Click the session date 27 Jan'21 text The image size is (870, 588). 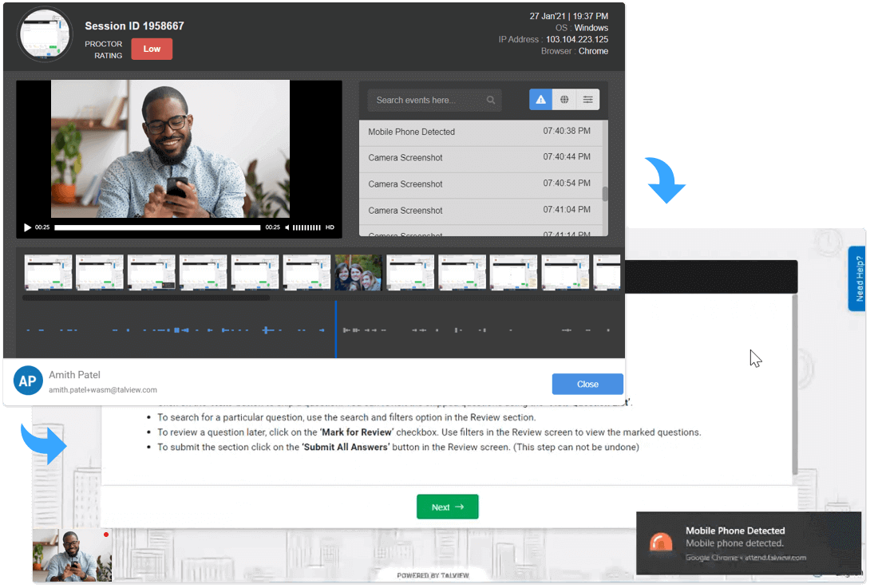548,16
